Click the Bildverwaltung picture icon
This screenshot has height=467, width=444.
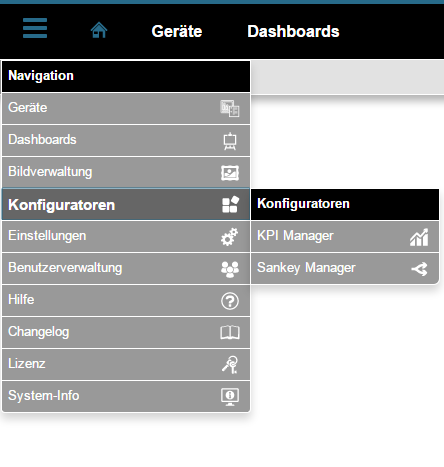click(x=230, y=173)
